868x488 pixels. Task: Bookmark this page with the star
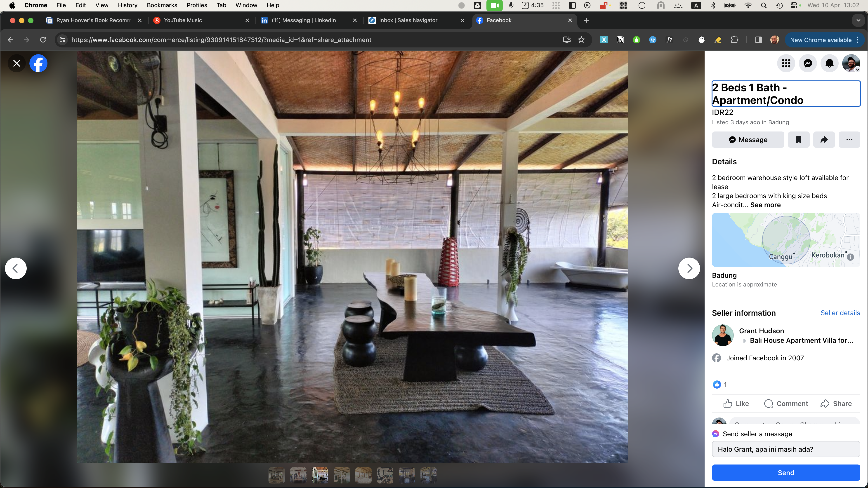pos(581,40)
